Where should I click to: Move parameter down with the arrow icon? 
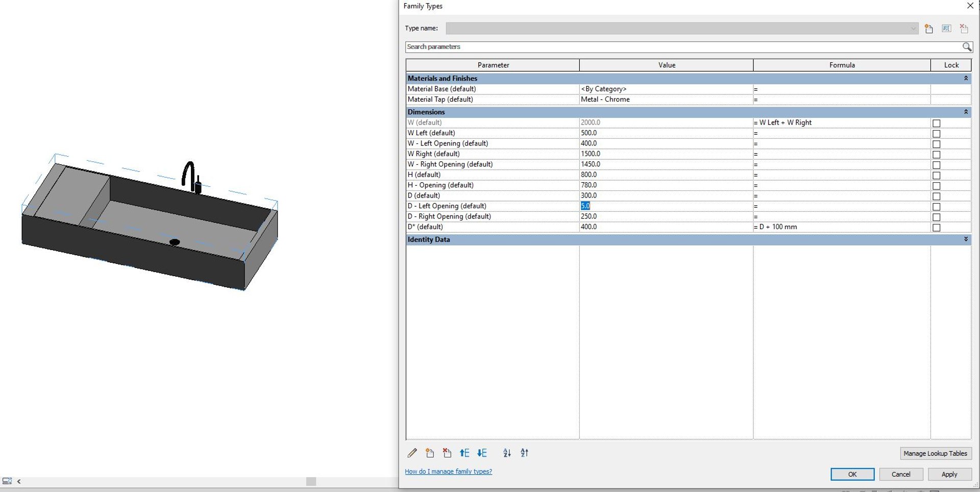point(482,453)
